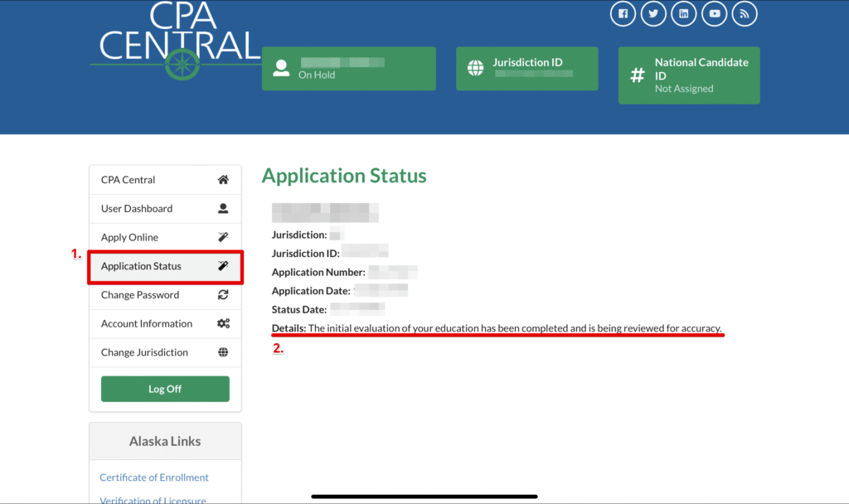This screenshot has height=504, width=849.
Task: Click the user profile icon in On Hold card
Action: (x=281, y=68)
